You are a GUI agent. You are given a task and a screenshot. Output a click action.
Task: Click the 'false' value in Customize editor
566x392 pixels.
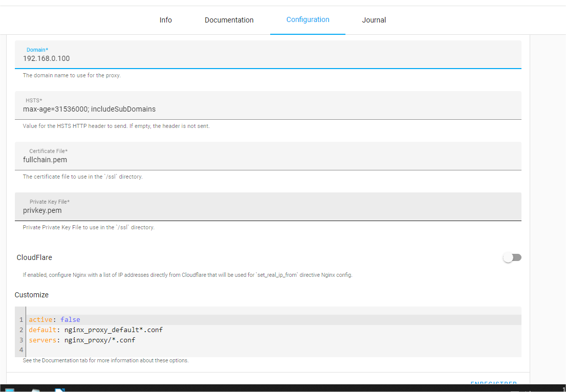coord(70,320)
